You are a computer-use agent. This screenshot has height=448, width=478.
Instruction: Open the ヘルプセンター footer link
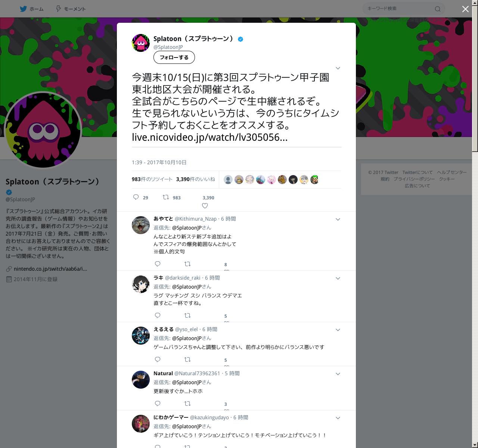pyautogui.click(x=452, y=172)
